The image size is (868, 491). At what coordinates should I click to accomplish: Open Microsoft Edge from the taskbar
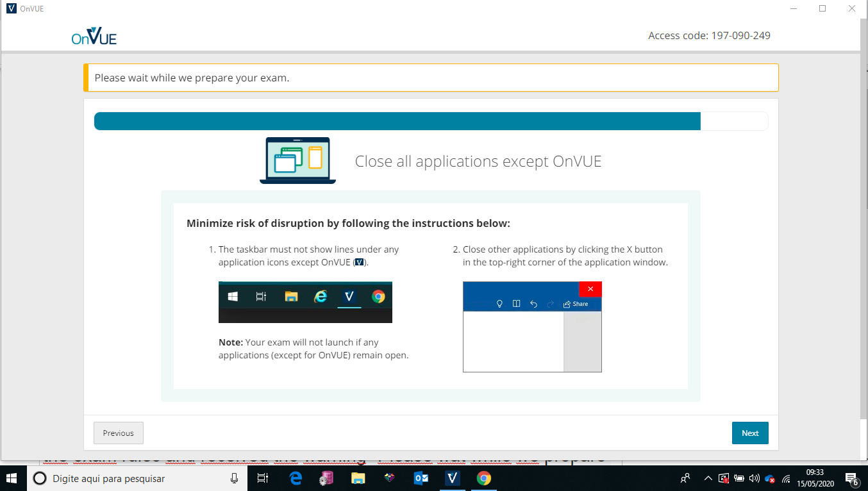296,478
